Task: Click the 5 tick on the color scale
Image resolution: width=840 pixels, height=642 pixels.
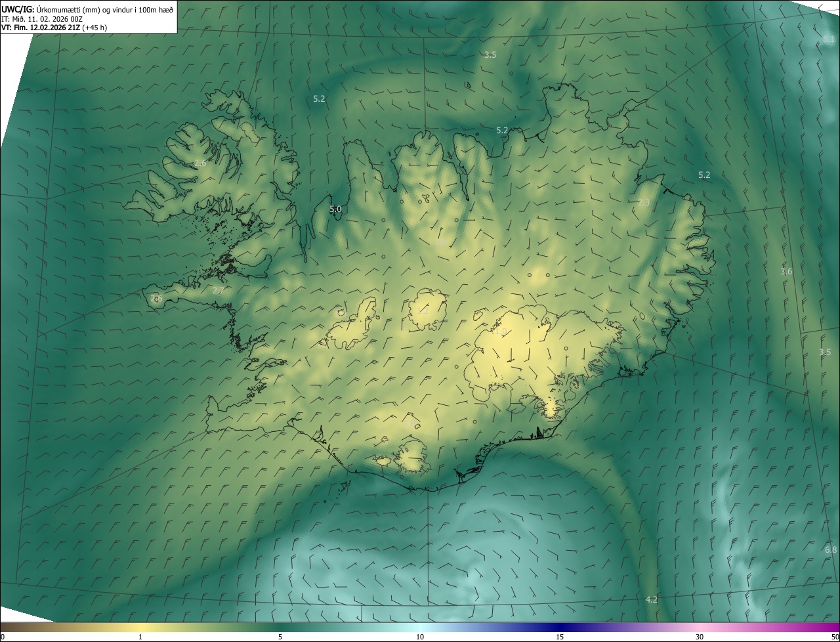Action: click(x=280, y=637)
